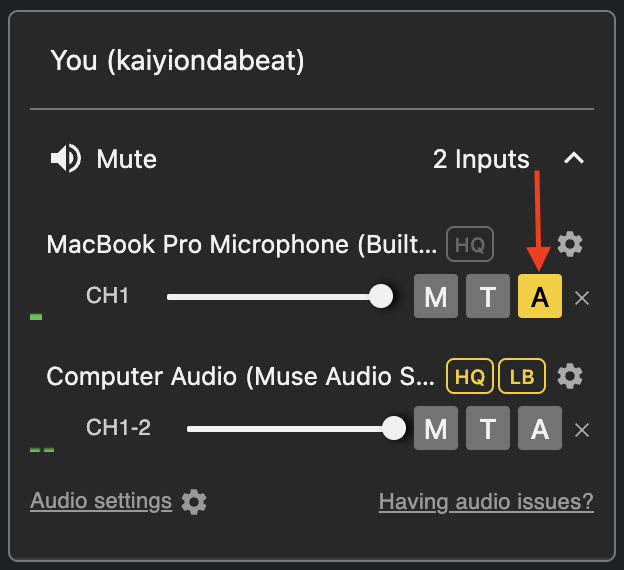Open Having audio issues? link
Image resolution: width=624 pixels, height=570 pixels.
click(x=486, y=502)
